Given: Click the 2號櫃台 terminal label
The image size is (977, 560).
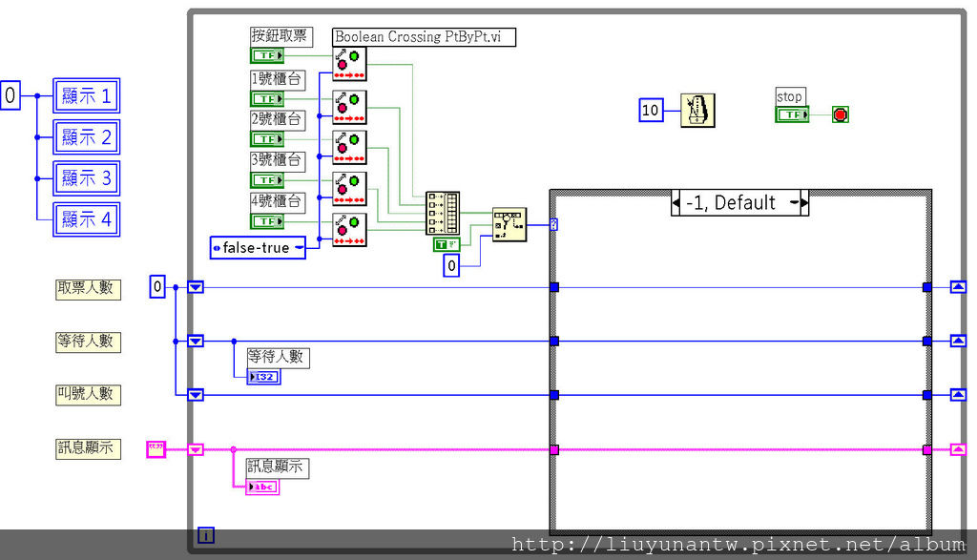Looking at the screenshot, I should click(278, 120).
